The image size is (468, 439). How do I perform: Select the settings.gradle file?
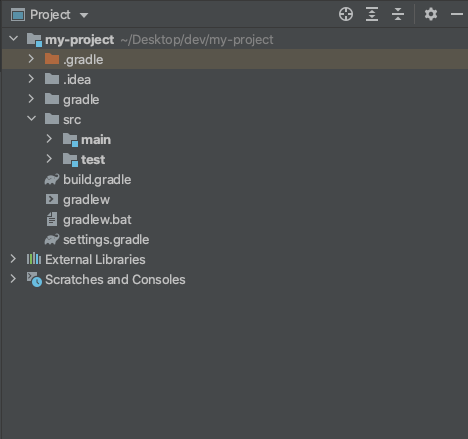click(x=106, y=240)
